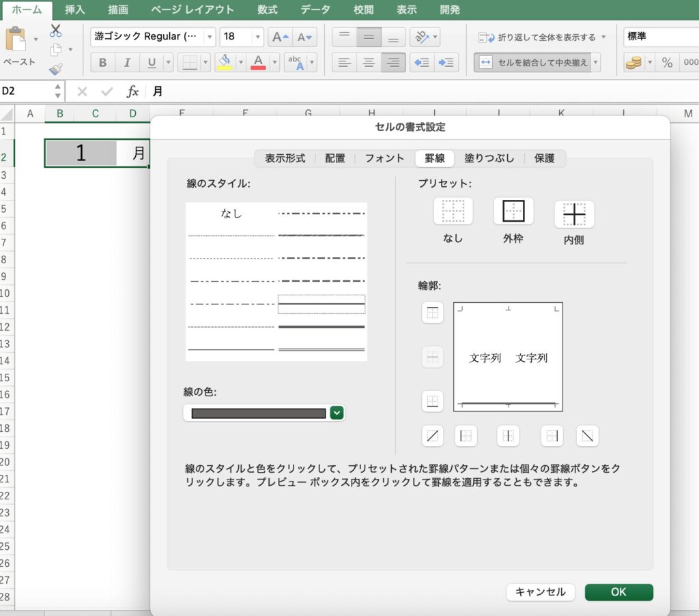Toggle top border in 輪郭 section
Image resolution: width=699 pixels, height=616 pixels.
(x=432, y=312)
